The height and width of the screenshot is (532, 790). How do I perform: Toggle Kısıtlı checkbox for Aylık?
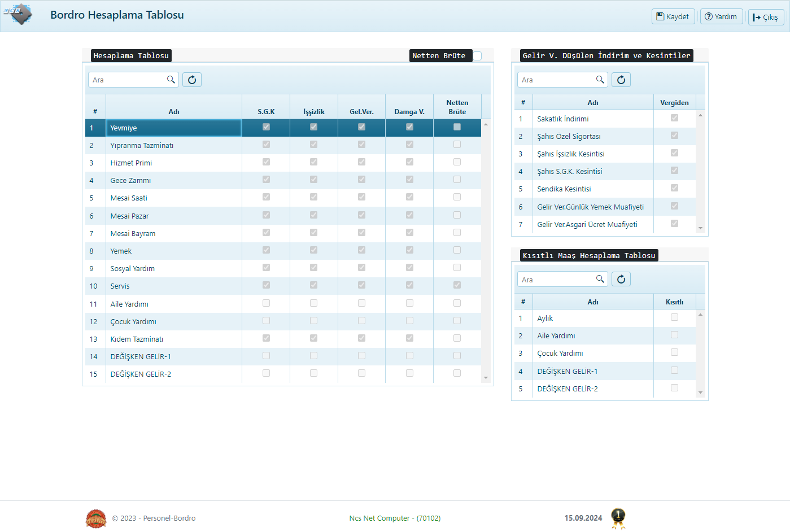(x=674, y=317)
